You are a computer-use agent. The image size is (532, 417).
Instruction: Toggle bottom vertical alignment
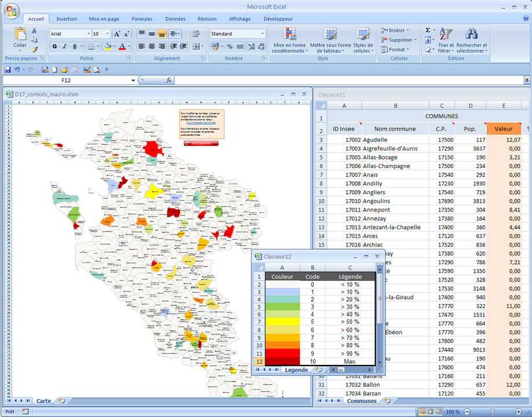(162, 34)
